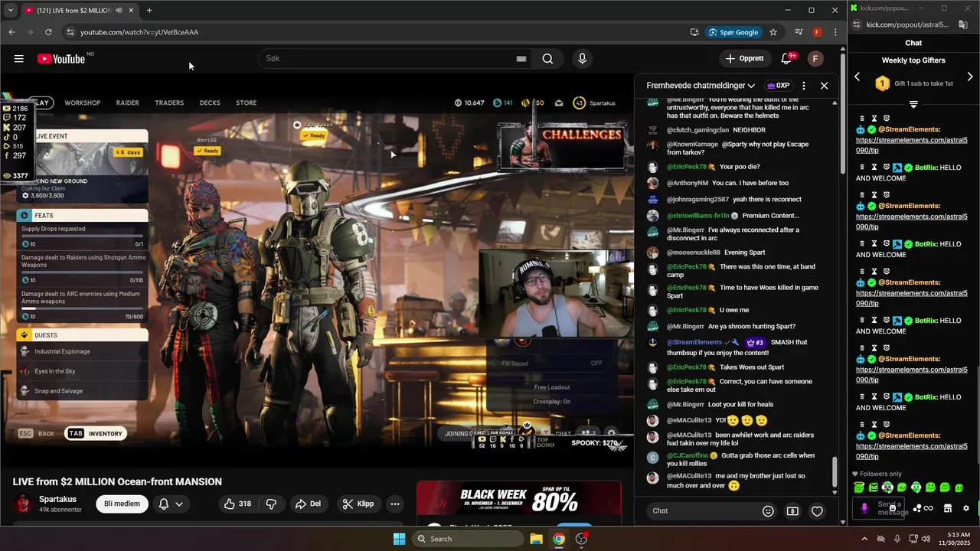Viewport: 980px width, 551px height.
Task: Reload the YouTube page
Action: coord(48,32)
